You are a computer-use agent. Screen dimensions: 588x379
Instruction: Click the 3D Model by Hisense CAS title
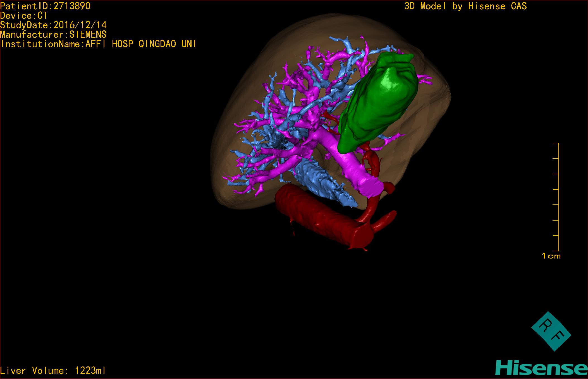(x=465, y=6)
